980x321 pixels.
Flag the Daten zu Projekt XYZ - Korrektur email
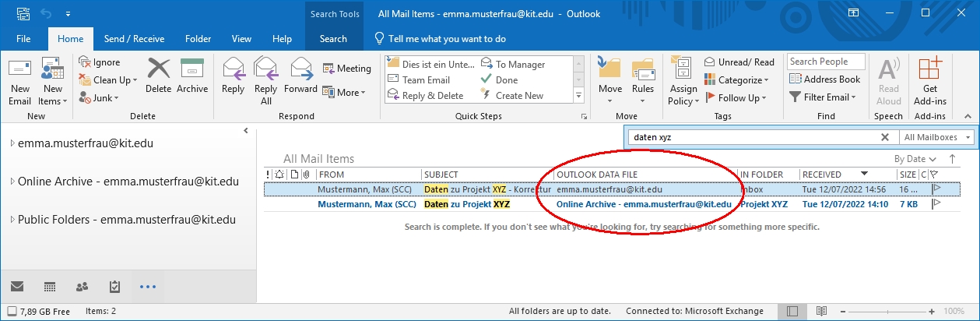(x=936, y=189)
